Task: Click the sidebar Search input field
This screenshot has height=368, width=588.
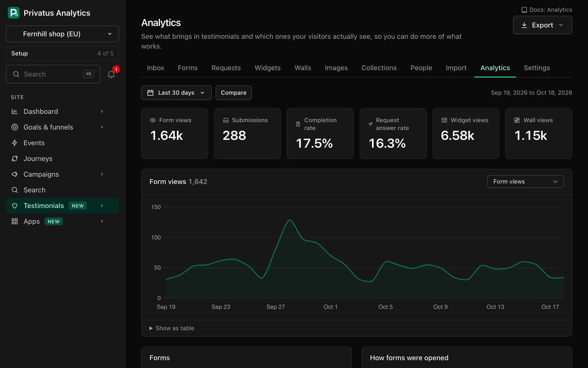Action: coord(53,74)
